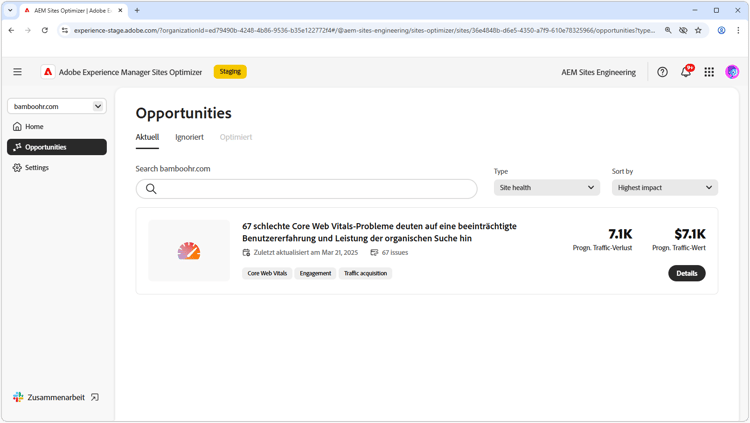Click the AEM Sites Engineering organization name
Screen dimensions: 750x423
point(598,72)
